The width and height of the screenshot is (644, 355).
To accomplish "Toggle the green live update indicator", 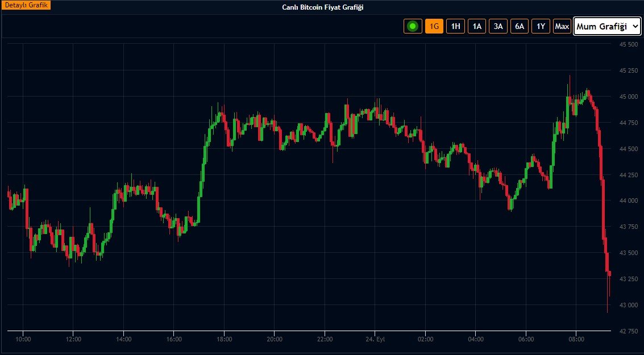I will click(412, 26).
